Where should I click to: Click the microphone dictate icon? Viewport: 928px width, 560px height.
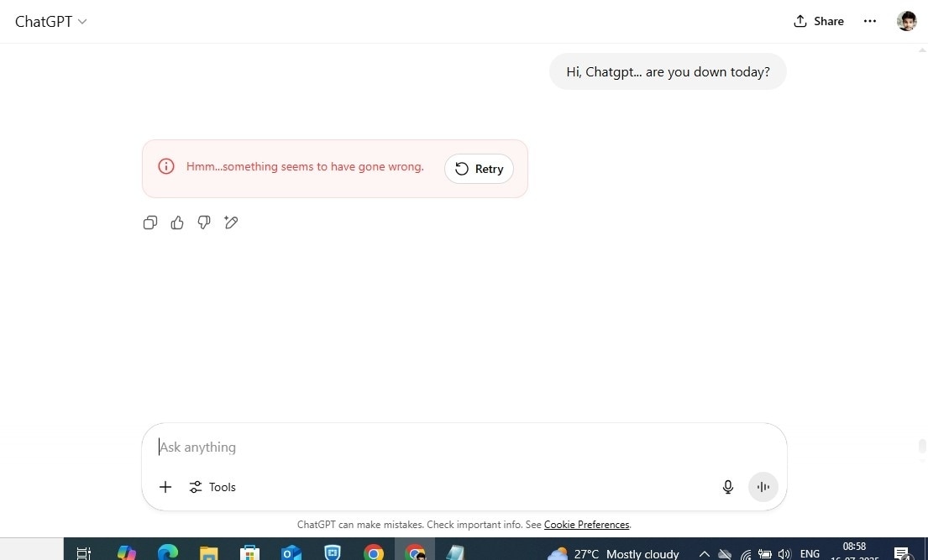[x=728, y=487]
